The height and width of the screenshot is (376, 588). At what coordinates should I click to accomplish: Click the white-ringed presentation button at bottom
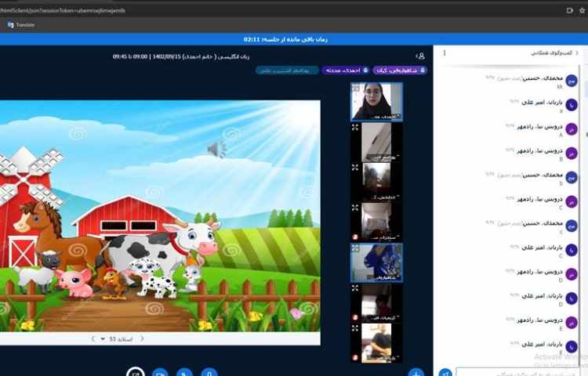pos(136,372)
